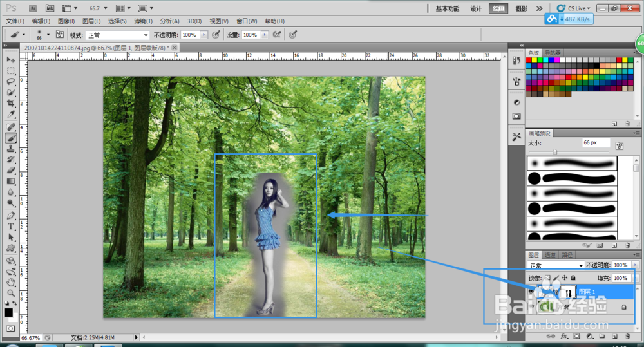Image resolution: width=644 pixels, height=347 pixels.
Task: Switch to 设计 workspace
Action: point(476,8)
